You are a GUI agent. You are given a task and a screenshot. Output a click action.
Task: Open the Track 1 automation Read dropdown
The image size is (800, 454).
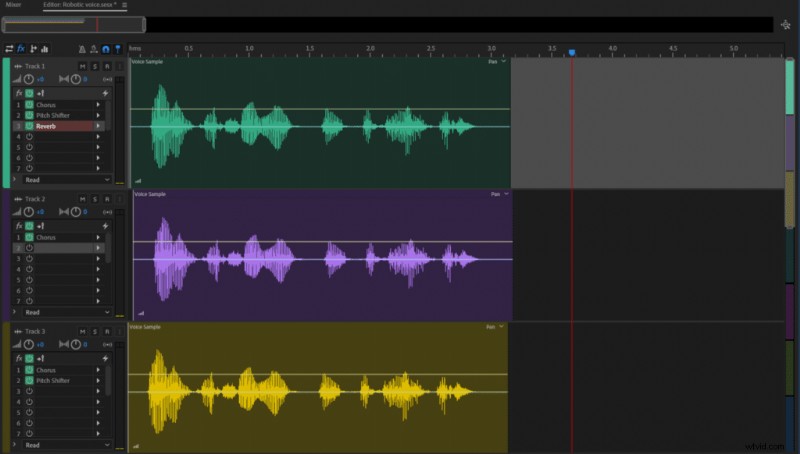[x=67, y=180]
